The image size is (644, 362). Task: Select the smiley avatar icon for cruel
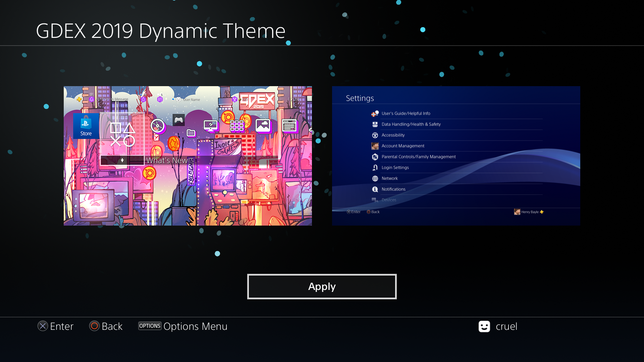coord(484,326)
